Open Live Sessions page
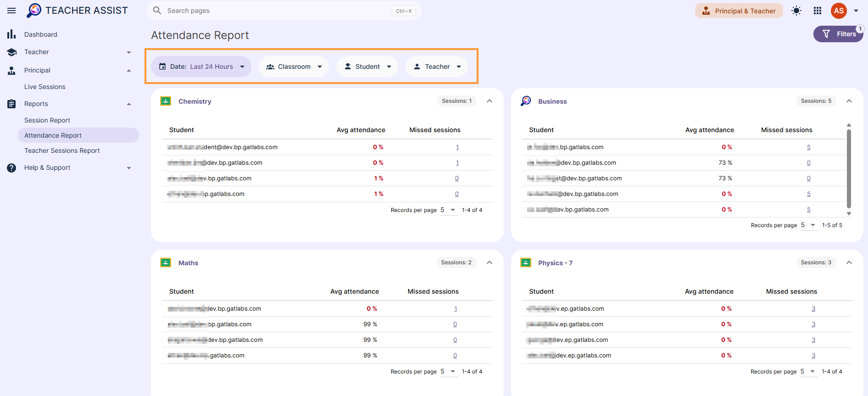Image resolution: width=868 pixels, height=396 pixels. point(45,87)
